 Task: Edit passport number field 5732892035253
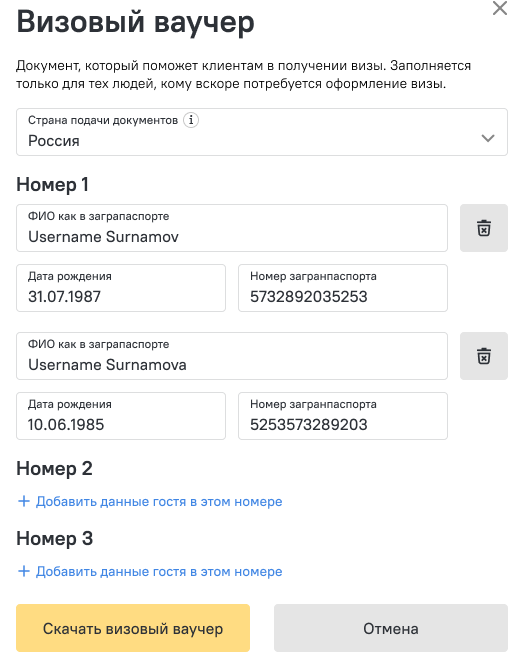[x=343, y=288]
